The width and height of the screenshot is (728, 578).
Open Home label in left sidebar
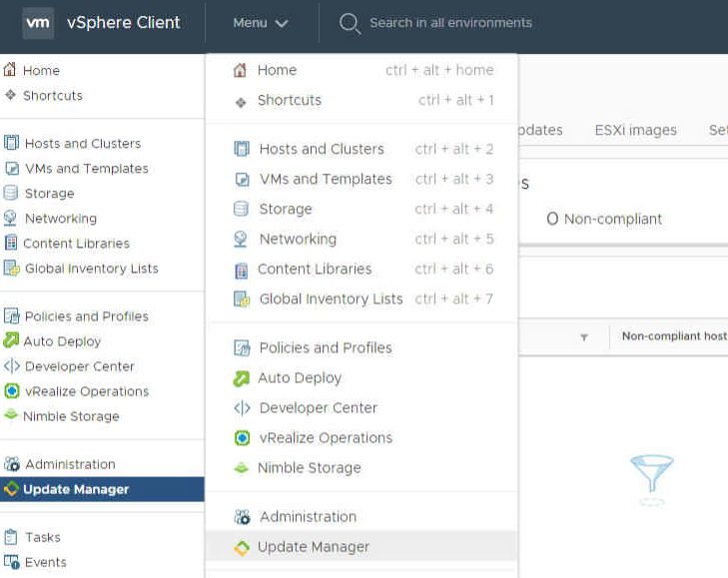(x=41, y=71)
